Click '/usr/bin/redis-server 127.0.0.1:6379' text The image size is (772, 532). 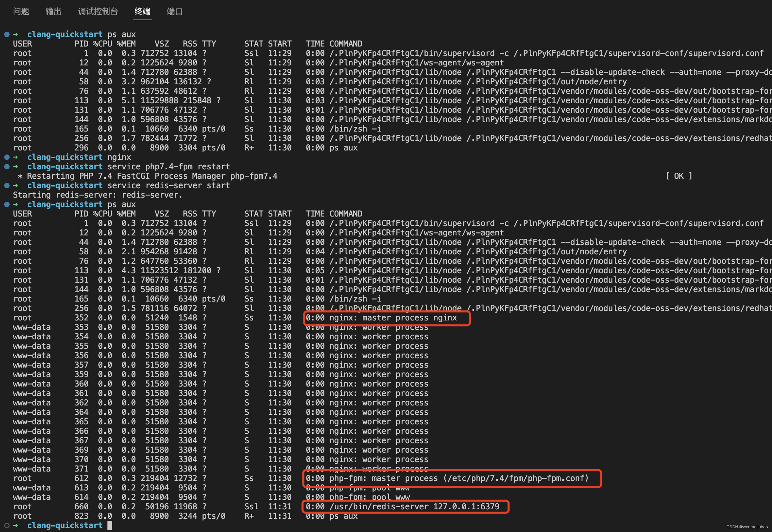click(414, 507)
